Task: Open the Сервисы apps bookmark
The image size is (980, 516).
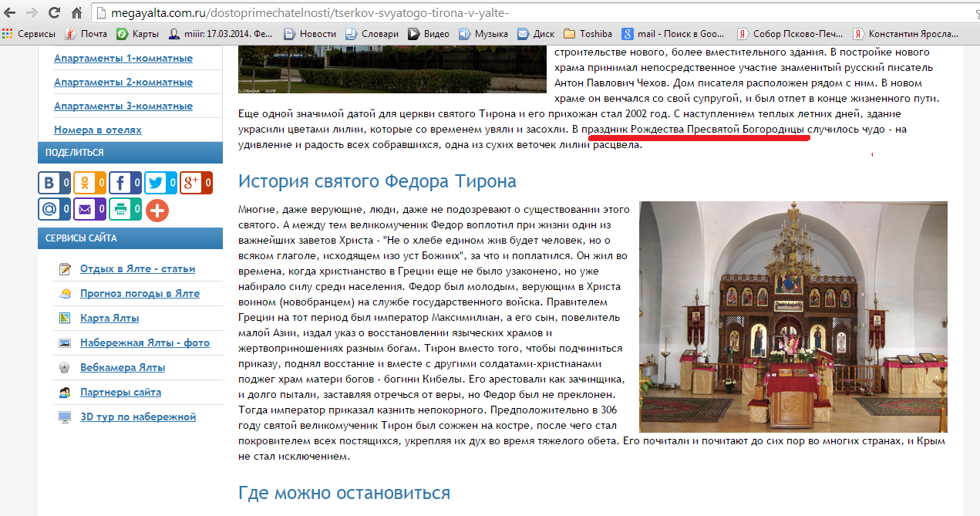Action: point(29,34)
